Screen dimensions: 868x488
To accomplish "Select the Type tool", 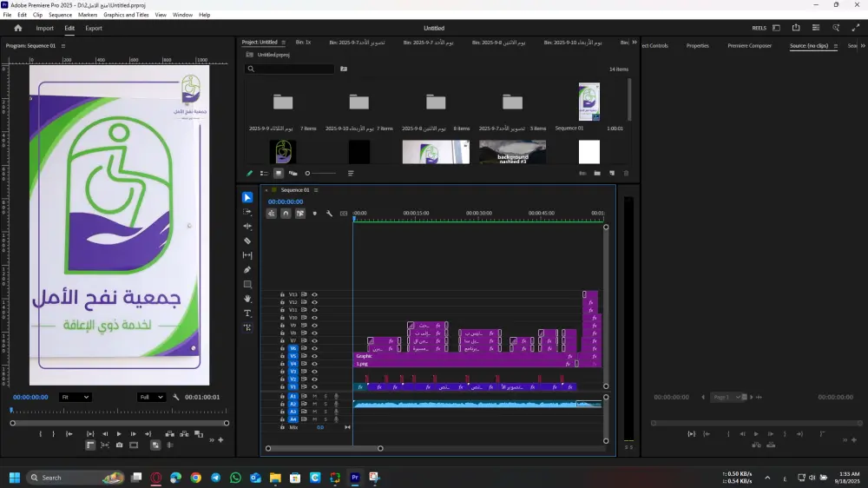I will click(x=247, y=313).
